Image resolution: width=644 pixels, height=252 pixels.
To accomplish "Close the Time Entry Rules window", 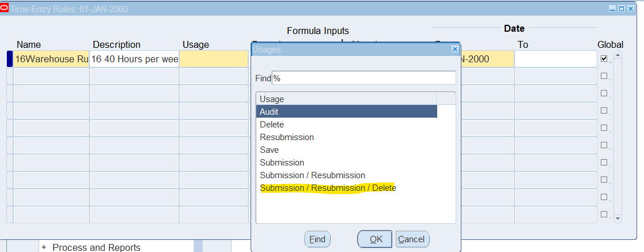I will (x=630, y=9).
